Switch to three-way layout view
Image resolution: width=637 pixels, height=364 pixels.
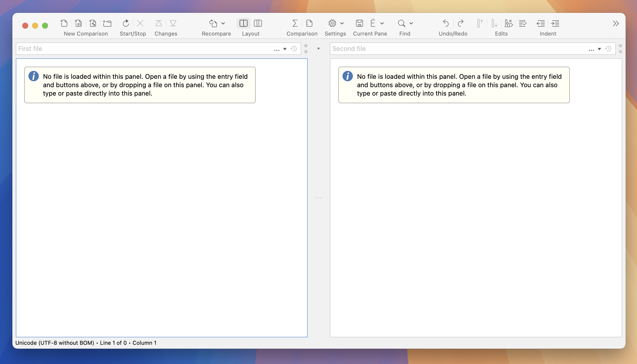[258, 23]
